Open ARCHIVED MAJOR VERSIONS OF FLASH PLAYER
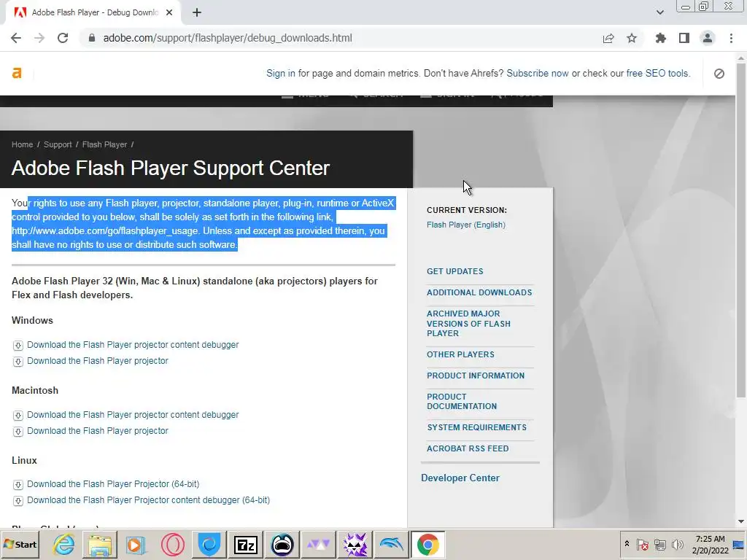The height and width of the screenshot is (560, 747). pos(468,323)
